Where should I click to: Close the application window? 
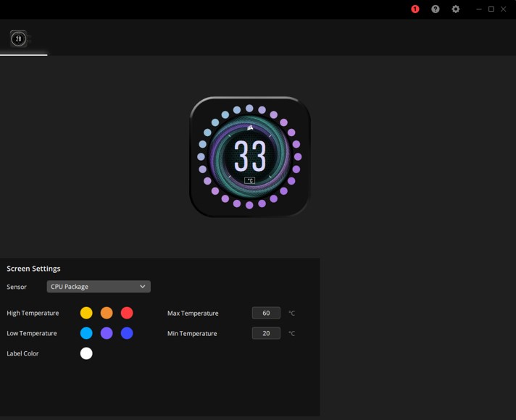tap(503, 9)
